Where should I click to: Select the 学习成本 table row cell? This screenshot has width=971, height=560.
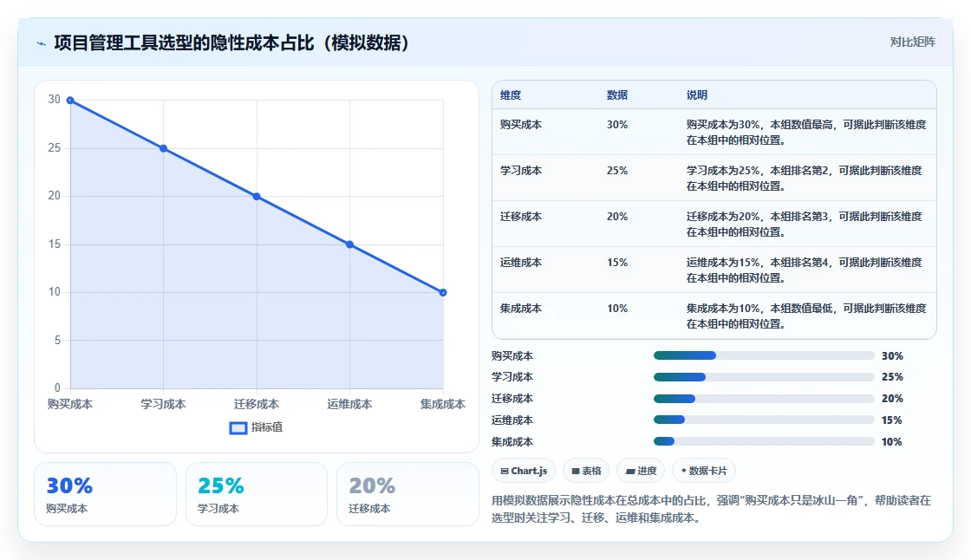[521, 171]
